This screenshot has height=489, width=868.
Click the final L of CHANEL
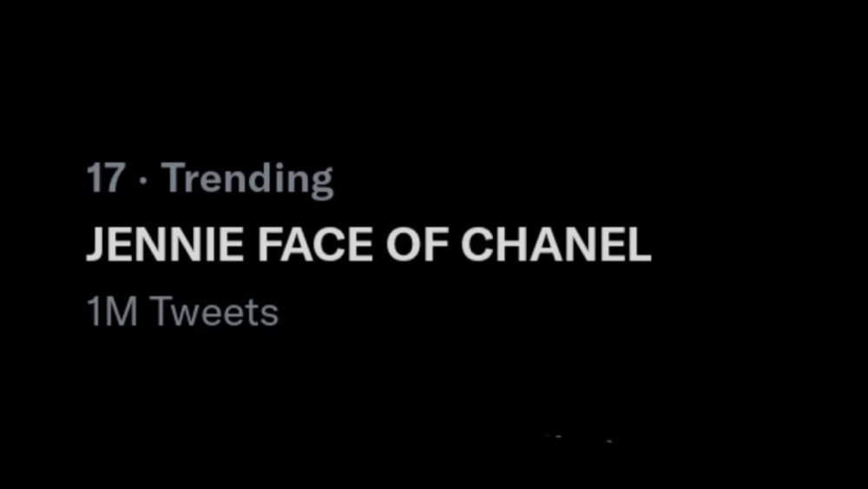pyautogui.click(x=640, y=245)
